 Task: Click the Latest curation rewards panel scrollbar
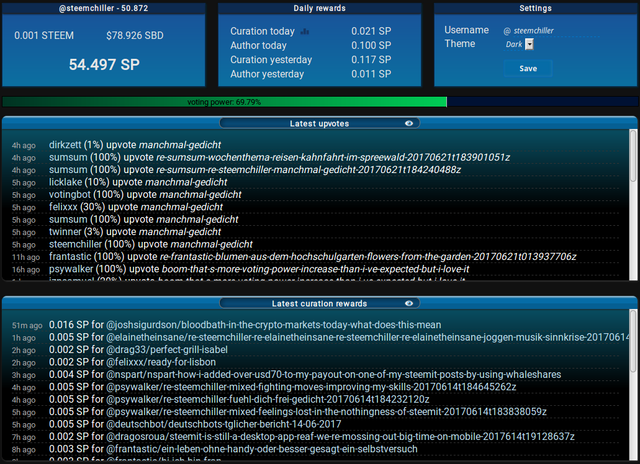(x=633, y=386)
